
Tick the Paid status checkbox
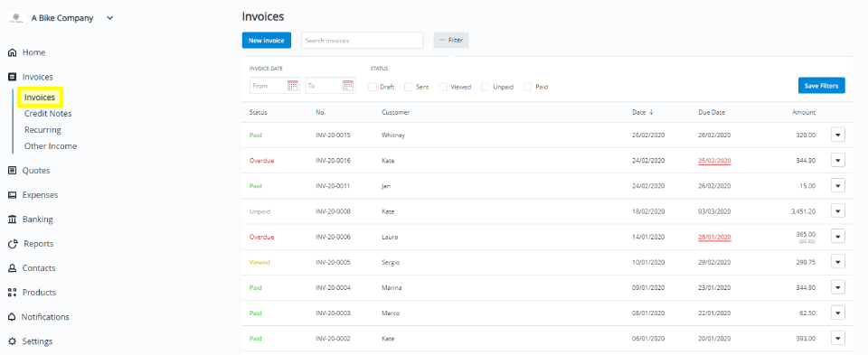(527, 87)
